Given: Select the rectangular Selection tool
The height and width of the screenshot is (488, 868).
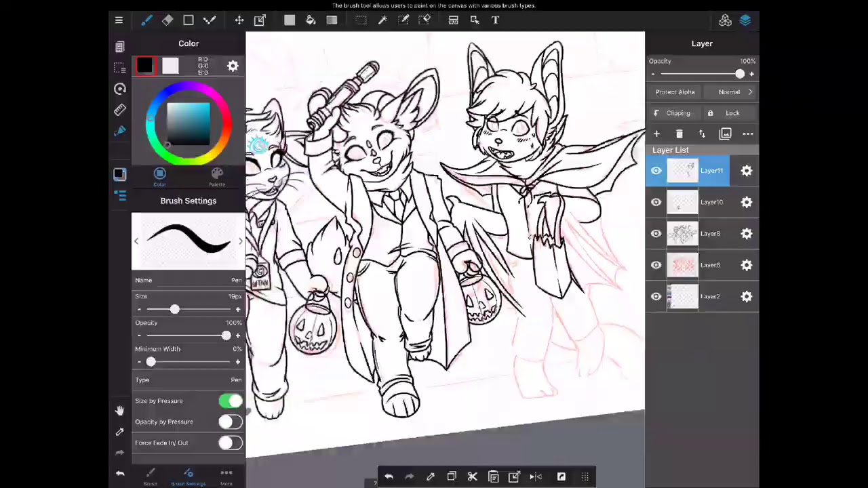Looking at the screenshot, I should coord(361,20).
